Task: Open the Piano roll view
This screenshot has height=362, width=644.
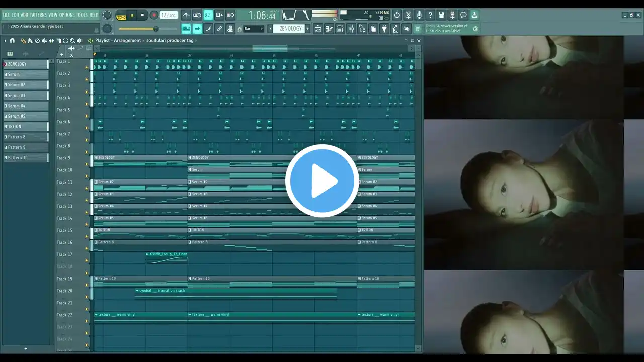Action: coord(329,29)
